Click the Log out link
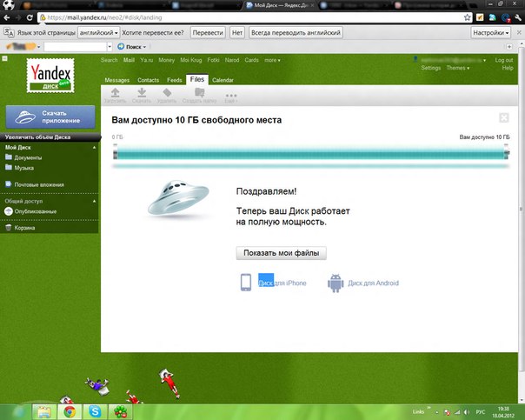This screenshot has width=525, height=420. (x=504, y=60)
